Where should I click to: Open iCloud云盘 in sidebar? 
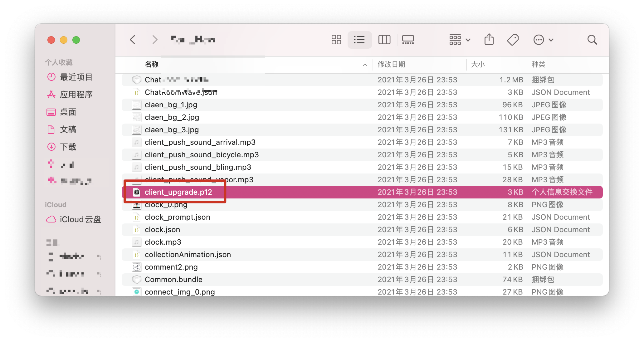click(80, 219)
